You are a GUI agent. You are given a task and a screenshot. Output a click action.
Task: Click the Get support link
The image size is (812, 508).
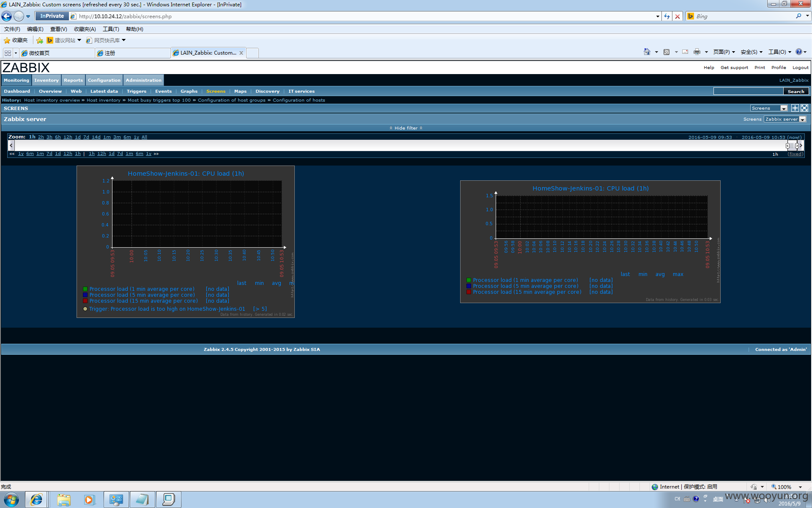[734, 68]
